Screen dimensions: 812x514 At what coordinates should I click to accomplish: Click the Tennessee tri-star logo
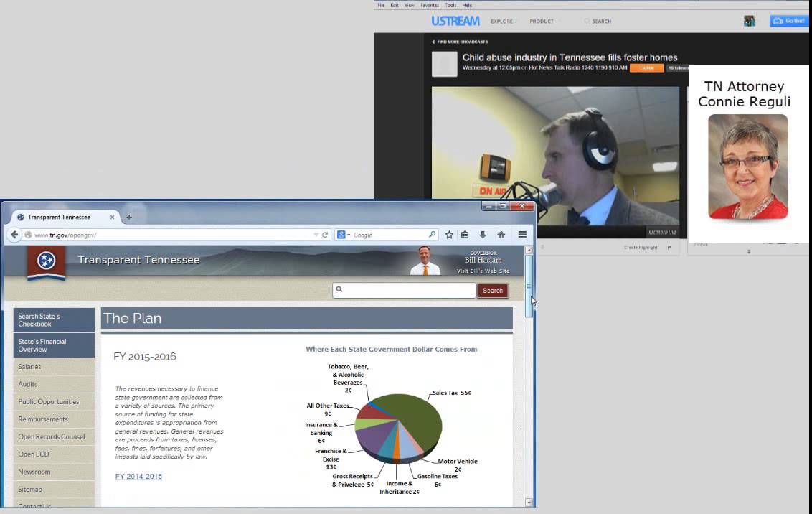(x=46, y=260)
